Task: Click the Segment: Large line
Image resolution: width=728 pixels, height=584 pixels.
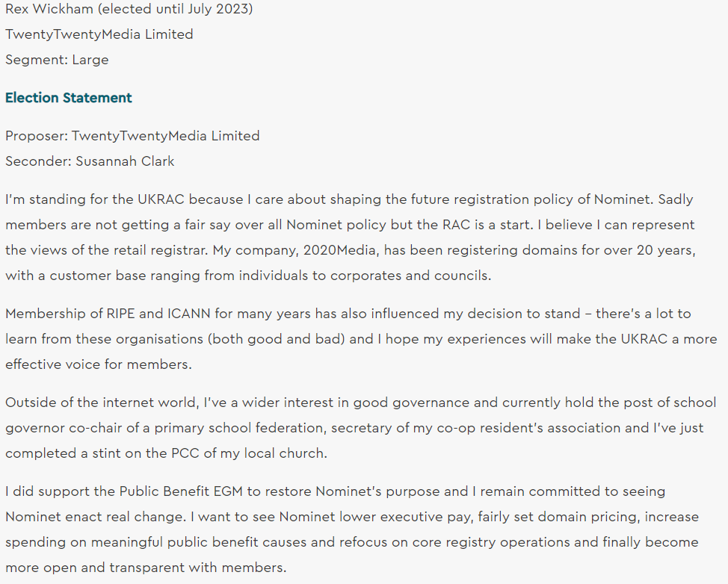Action: (57, 60)
